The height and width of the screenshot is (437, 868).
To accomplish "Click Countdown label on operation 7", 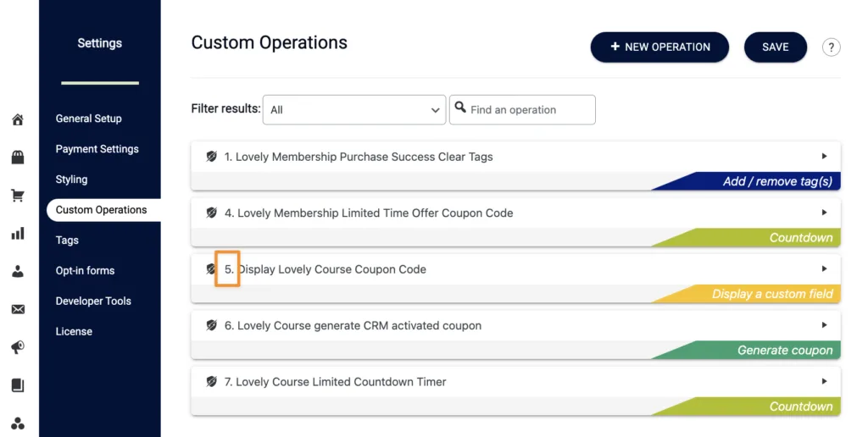I will click(x=801, y=406).
